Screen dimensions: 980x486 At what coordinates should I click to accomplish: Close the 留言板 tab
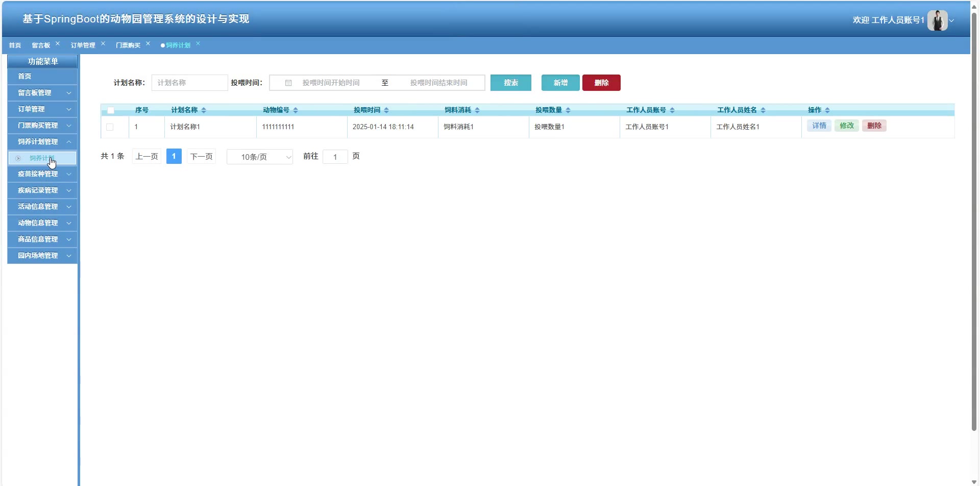[x=58, y=43]
